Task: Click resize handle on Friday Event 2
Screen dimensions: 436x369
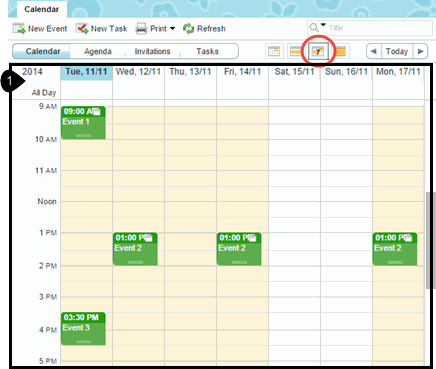Action: (x=239, y=262)
